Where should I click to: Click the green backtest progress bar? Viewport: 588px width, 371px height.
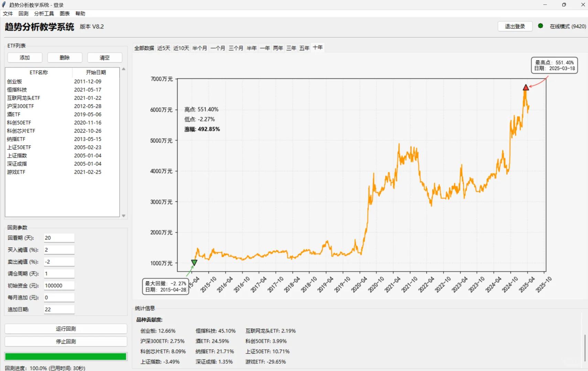click(x=66, y=357)
